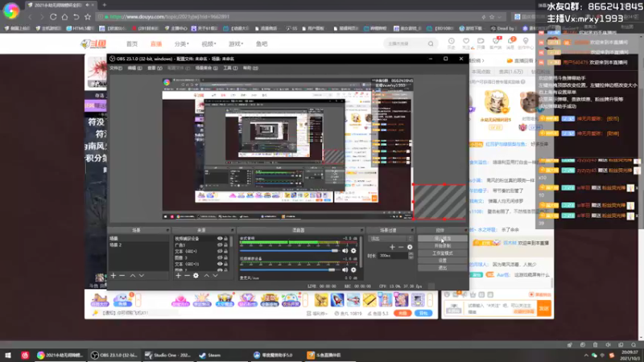644x362 pixels.
Task: Click exit button in OBS controls
Action: point(442,268)
